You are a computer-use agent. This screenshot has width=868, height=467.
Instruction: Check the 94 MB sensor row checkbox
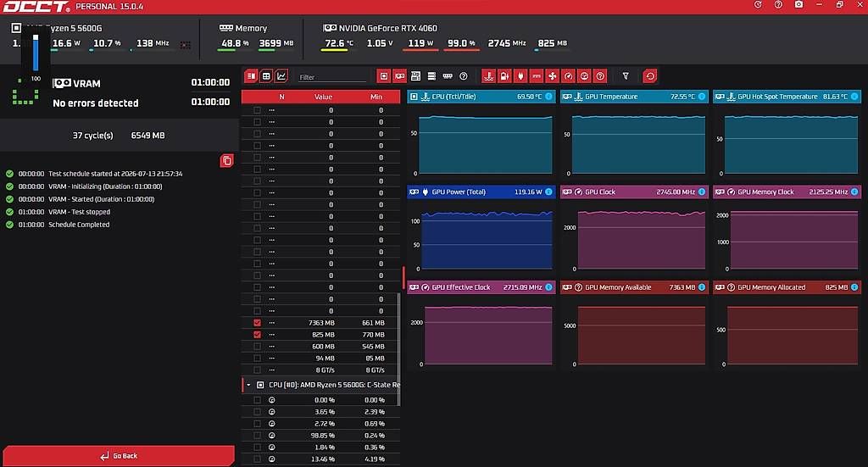[257, 358]
